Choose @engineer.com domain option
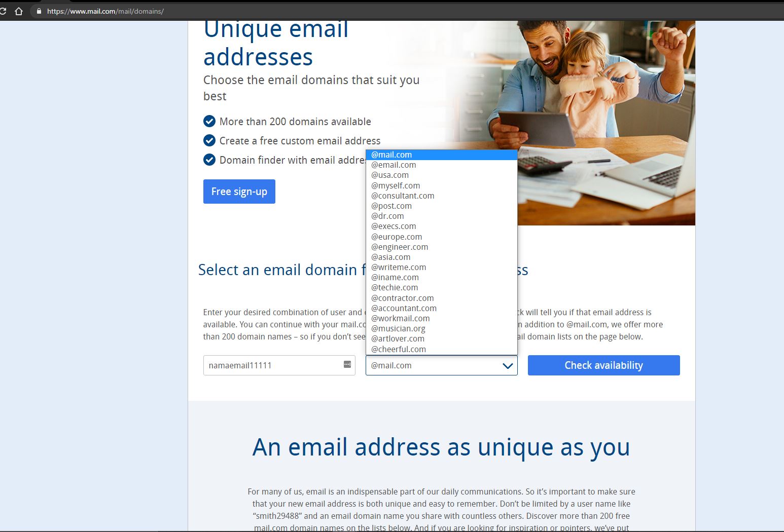Viewport: 784px width, 532px height. 441,247
